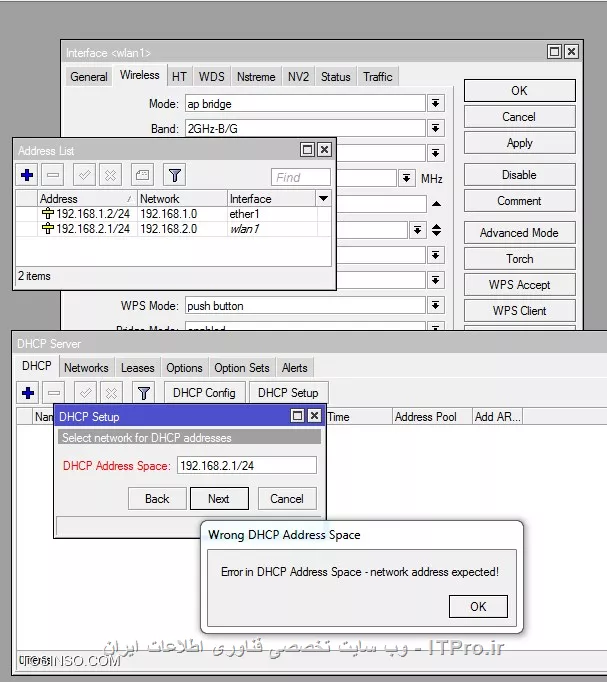Click remove (minus) icon in Address List
The image size is (607, 682).
[53, 175]
